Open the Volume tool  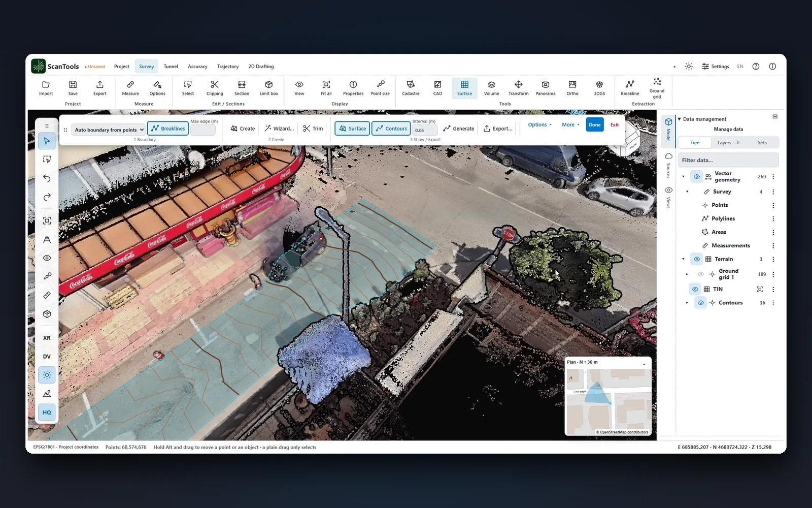(491, 88)
